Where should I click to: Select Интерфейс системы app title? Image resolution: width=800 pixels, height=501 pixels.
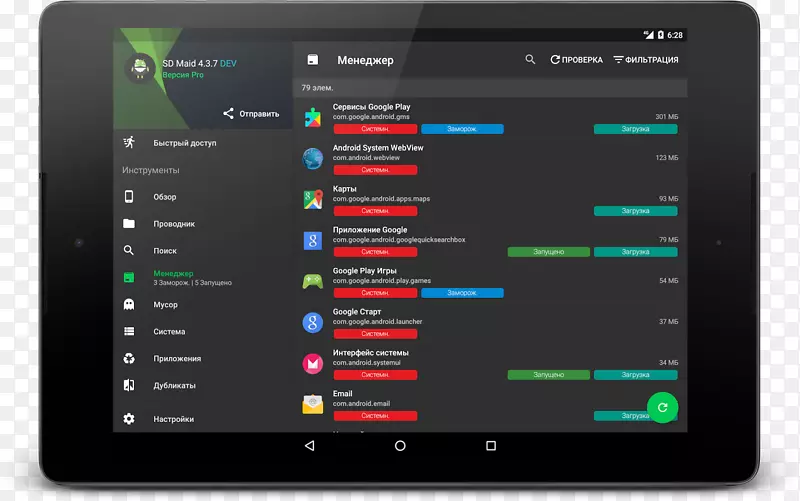pyautogui.click(x=370, y=353)
